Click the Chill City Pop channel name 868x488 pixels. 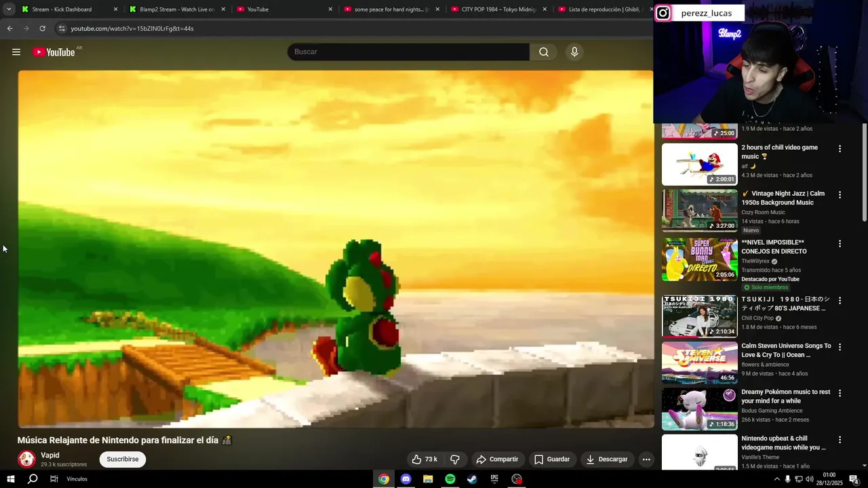coord(757,318)
